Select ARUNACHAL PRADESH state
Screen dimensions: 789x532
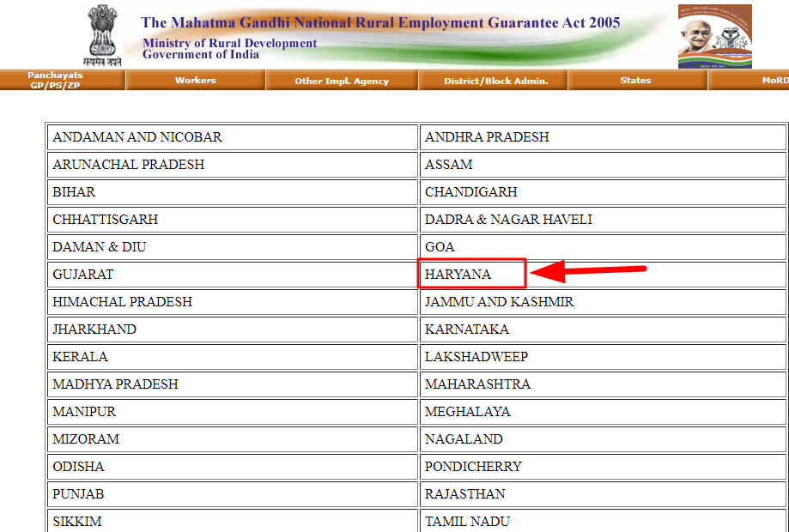click(128, 165)
